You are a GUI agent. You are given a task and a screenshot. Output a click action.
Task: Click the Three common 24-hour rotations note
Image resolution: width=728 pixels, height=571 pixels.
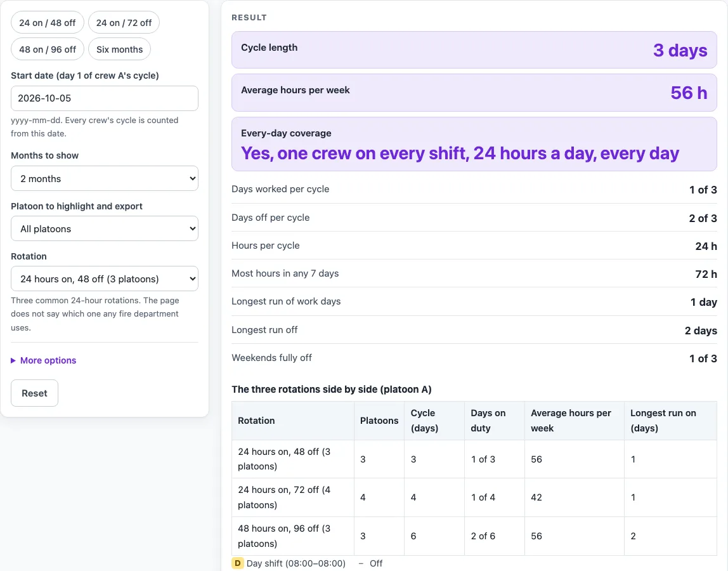click(94, 314)
